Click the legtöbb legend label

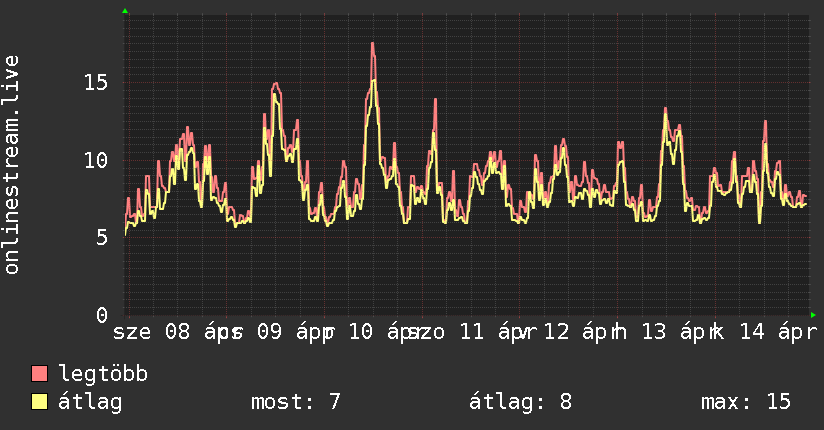pos(103,373)
